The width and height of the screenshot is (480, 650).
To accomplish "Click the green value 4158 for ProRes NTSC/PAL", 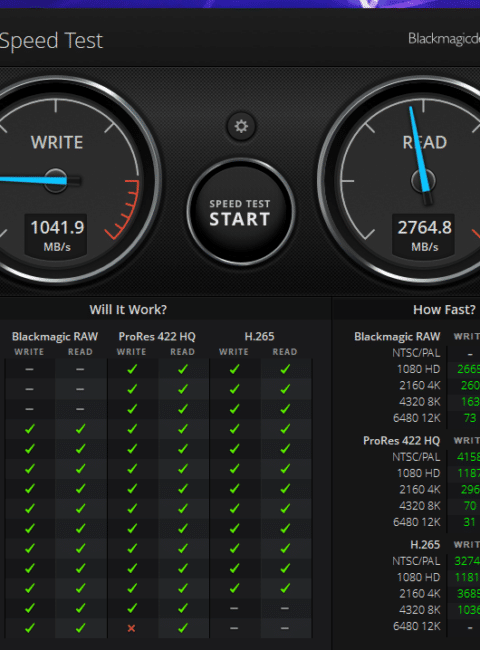I will (x=468, y=457).
